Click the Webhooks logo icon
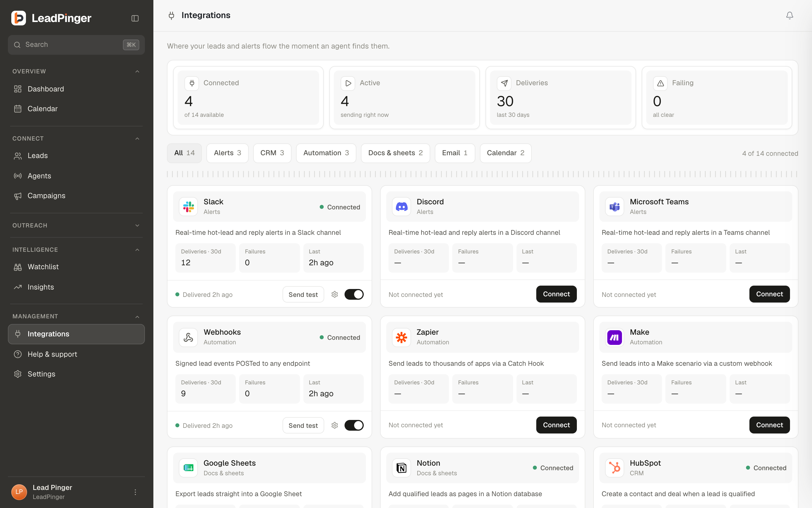The image size is (812, 508). coord(189,337)
